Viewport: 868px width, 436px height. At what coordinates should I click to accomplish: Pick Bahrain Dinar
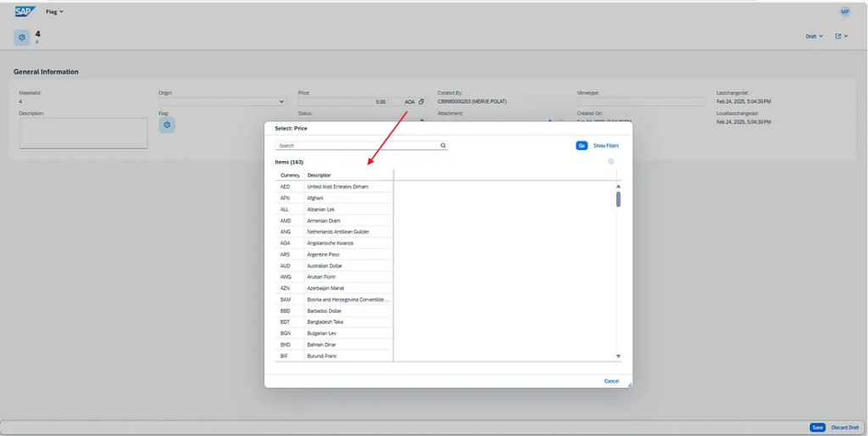(x=321, y=344)
